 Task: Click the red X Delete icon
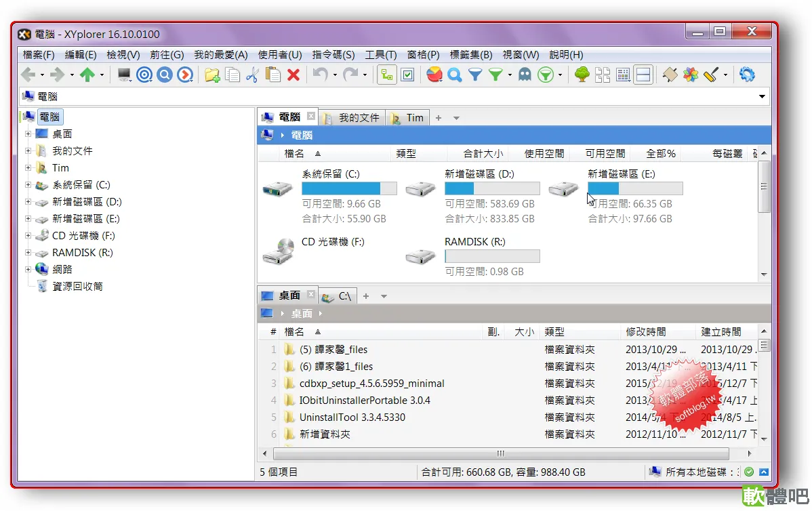click(x=293, y=75)
